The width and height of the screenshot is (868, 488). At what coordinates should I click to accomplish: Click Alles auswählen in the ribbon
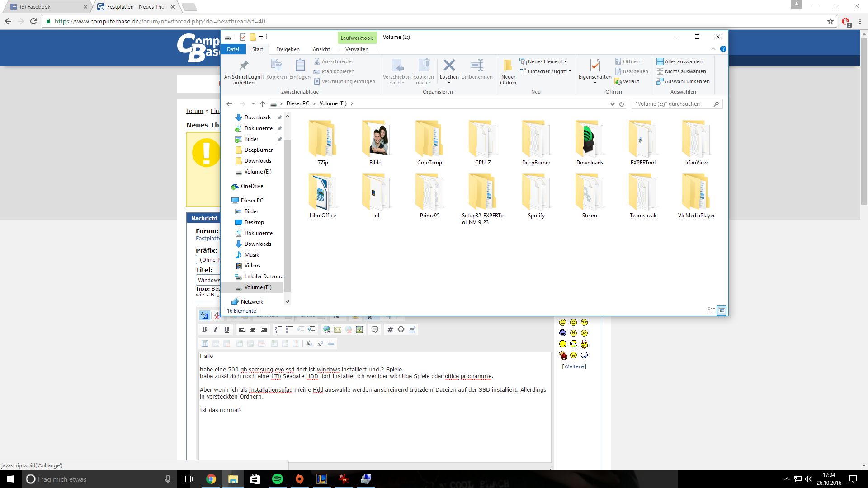pyautogui.click(x=683, y=61)
